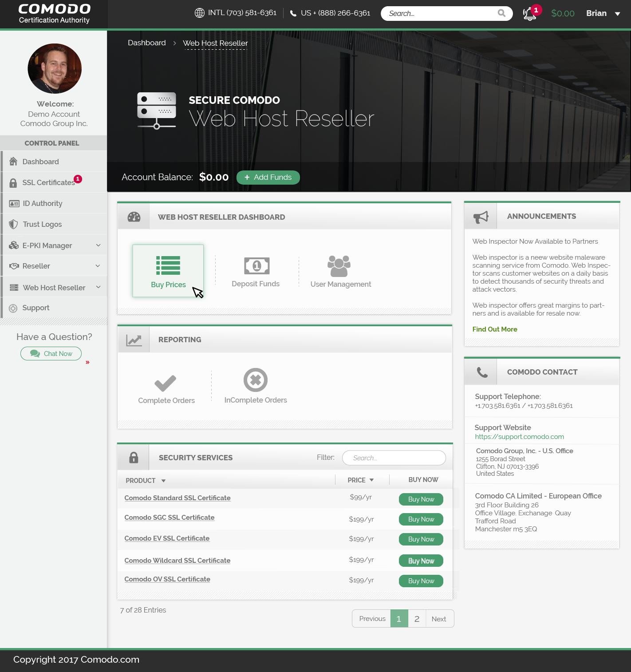Click the globe icon beside INTL number
This screenshot has height=672, width=631.
coord(200,13)
